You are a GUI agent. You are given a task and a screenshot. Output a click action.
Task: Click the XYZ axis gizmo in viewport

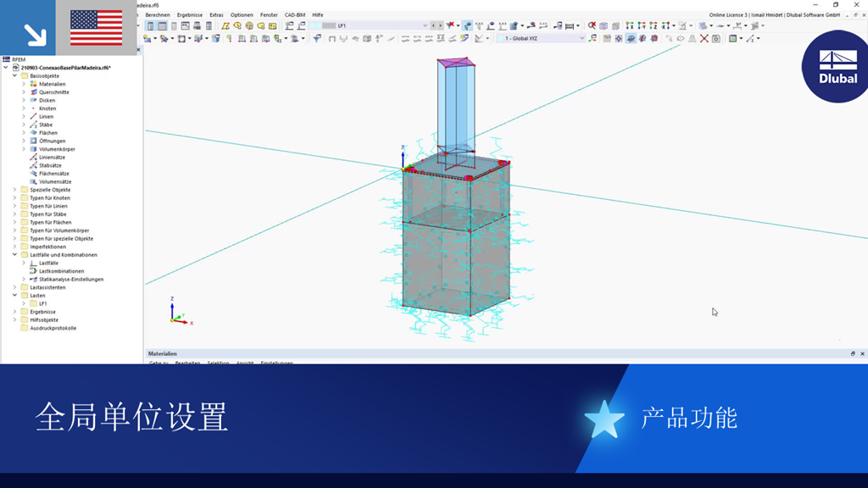pyautogui.click(x=180, y=313)
